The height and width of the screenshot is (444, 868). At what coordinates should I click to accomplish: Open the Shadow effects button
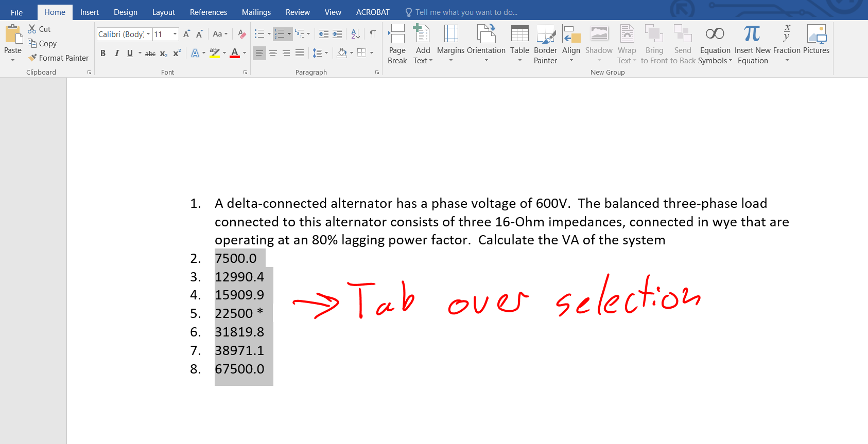(x=599, y=44)
